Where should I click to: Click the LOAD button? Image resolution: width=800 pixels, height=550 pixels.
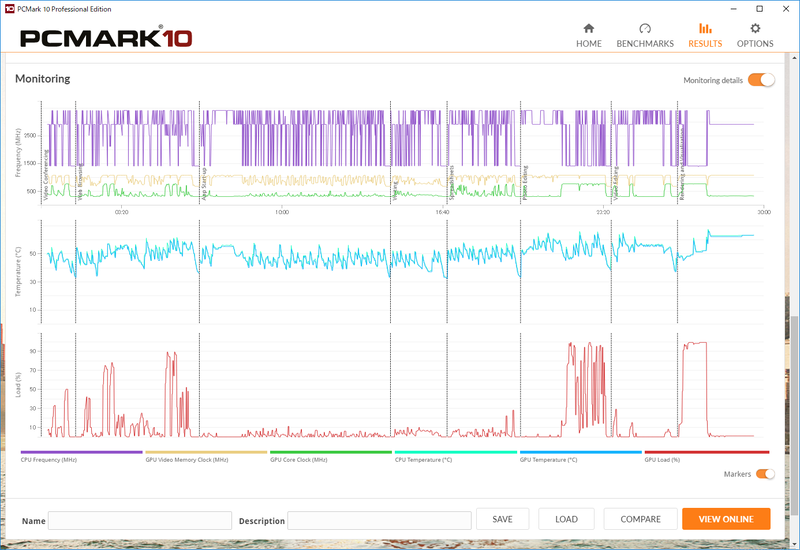pos(566,519)
